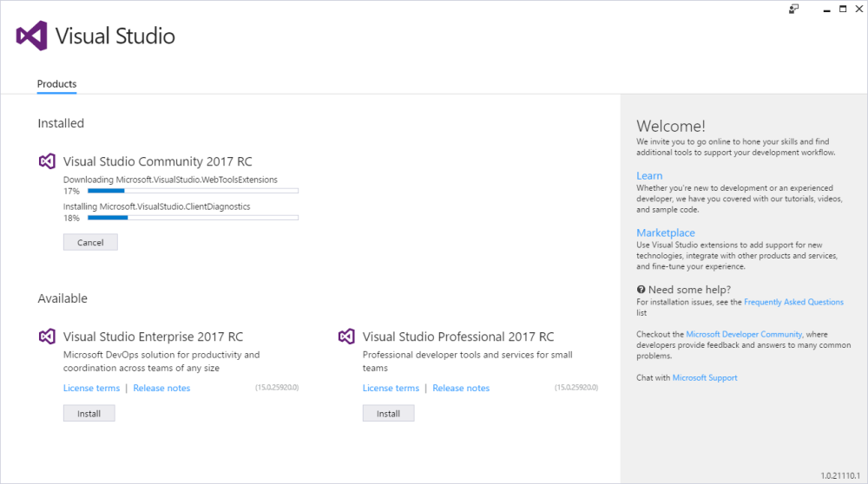Click the 18% percentage label
The image size is (868, 484).
(71, 219)
